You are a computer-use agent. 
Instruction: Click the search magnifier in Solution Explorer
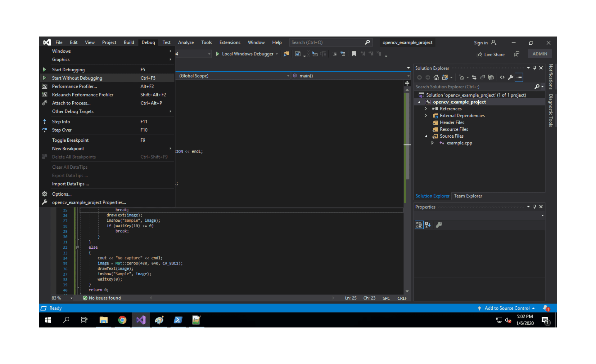pyautogui.click(x=537, y=87)
